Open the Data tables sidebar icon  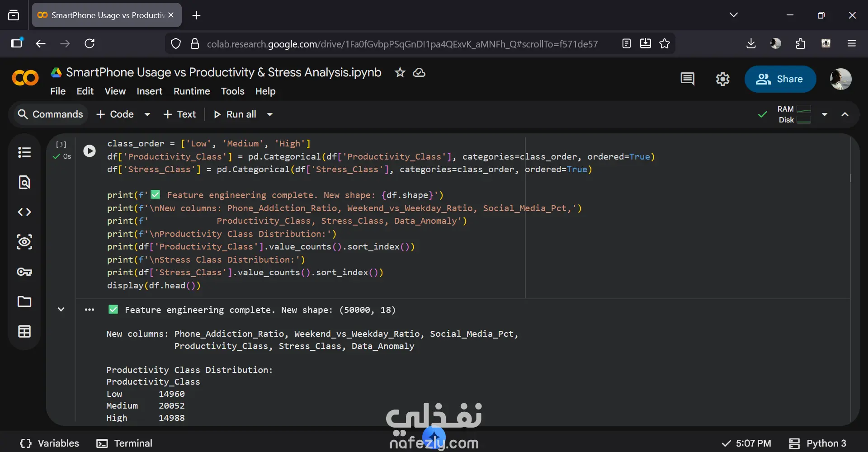(x=24, y=331)
